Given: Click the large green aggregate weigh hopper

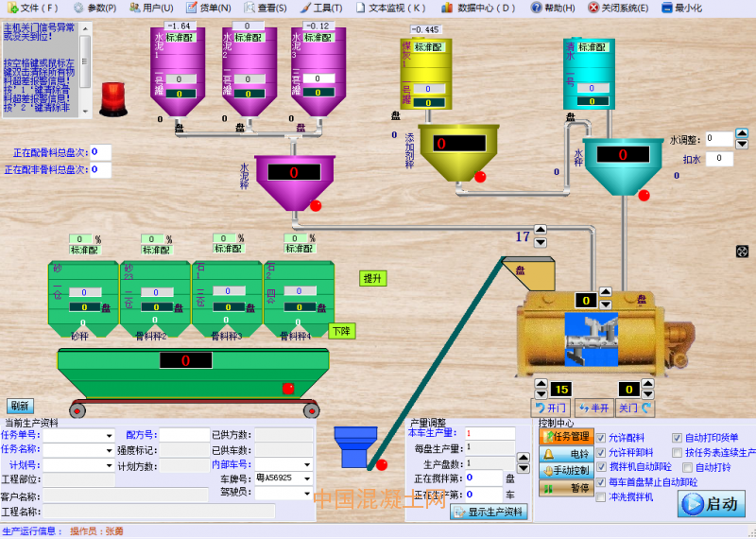Looking at the screenshot, I should coord(193,374).
